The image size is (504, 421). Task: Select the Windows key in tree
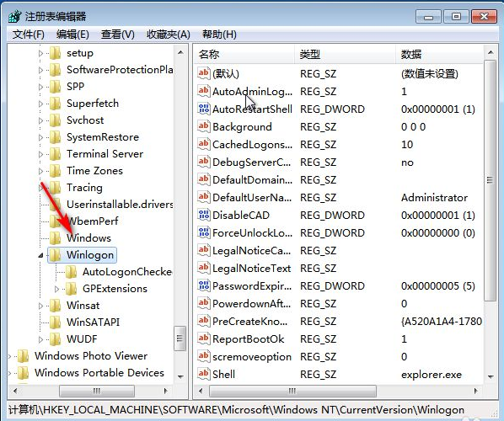coord(88,238)
